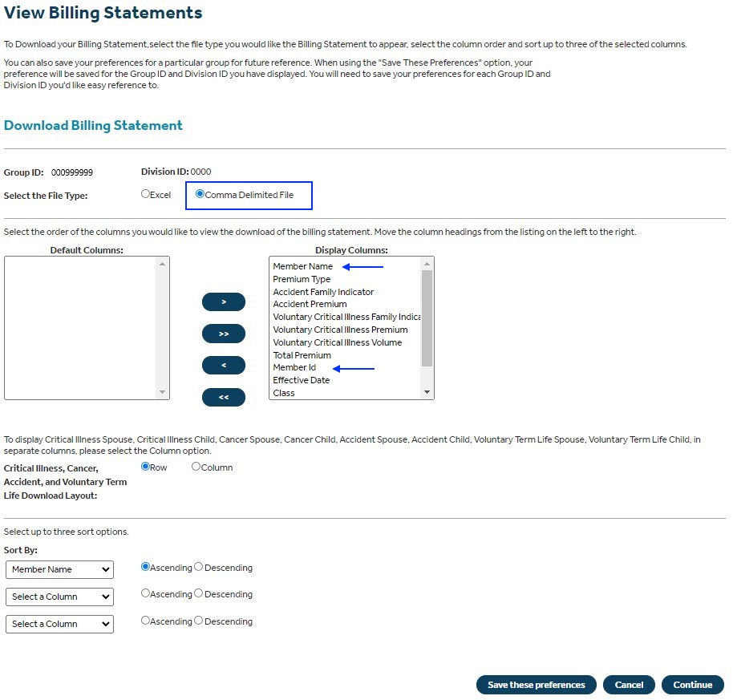Select Ascending for the third sort option
This screenshot has height=700, width=733.
(x=145, y=621)
